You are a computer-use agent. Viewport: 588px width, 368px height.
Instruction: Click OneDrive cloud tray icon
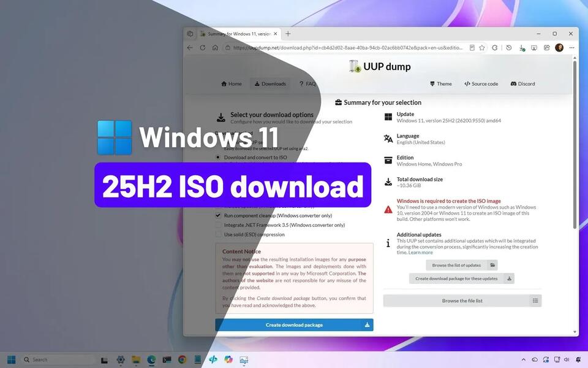click(535, 360)
